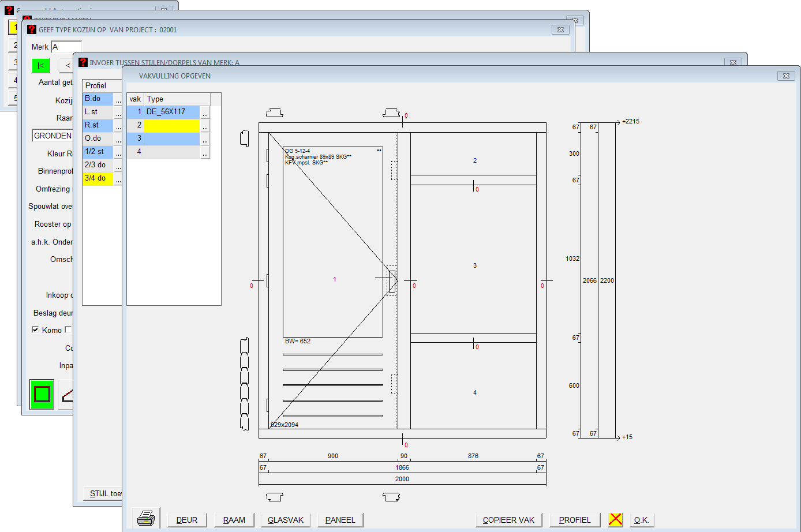Click the green rectangular frame shape icon
The height and width of the screenshot is (532, 801).
(x=42, y=394)
